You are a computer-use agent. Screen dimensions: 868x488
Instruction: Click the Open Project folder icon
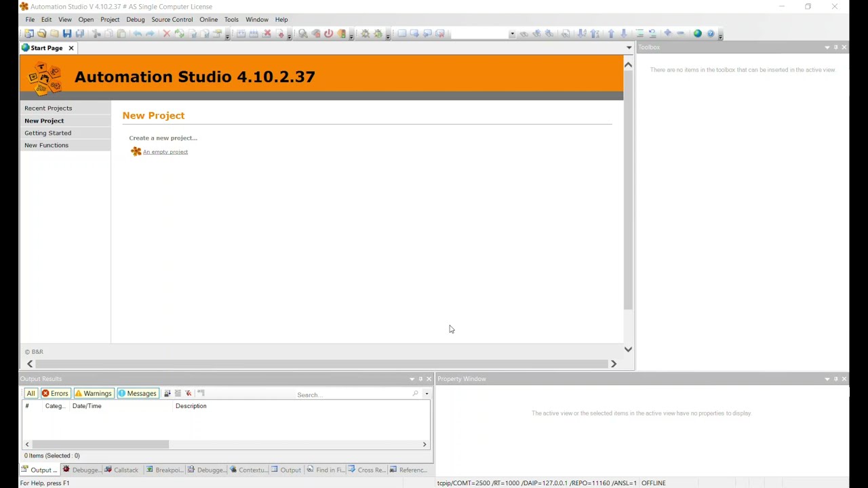(x=41, y=33)
